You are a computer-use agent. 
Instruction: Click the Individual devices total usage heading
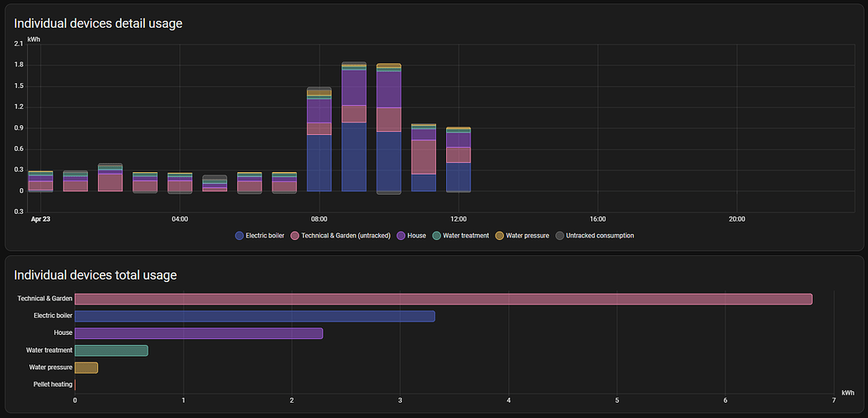[95, 274]
